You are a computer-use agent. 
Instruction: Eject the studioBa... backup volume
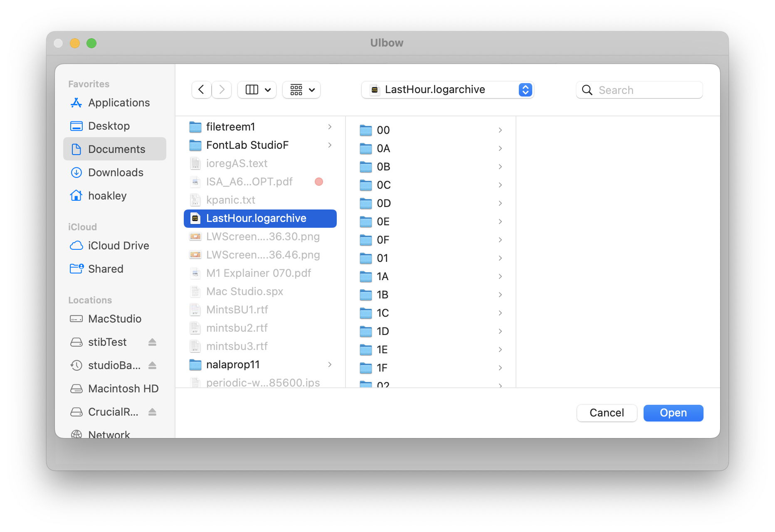point(152,365)
